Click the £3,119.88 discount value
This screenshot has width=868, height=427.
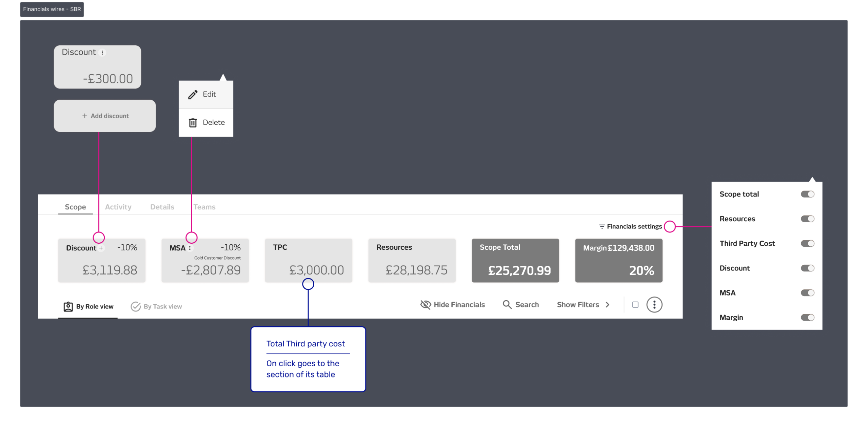point(110,270)
